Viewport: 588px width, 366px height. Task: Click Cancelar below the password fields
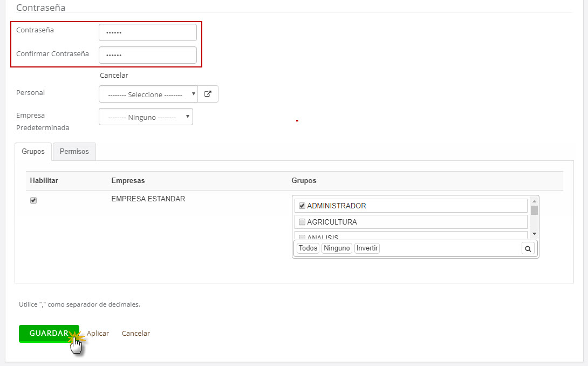coord(114,76)
